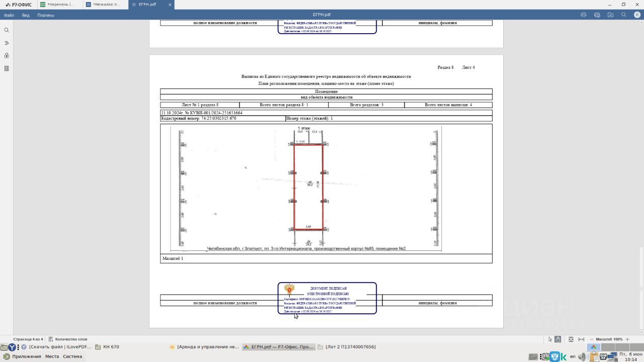Click the gray monitor icon in system tray
The width and height of the screenshot is (644, 362).
pos(533,357)
